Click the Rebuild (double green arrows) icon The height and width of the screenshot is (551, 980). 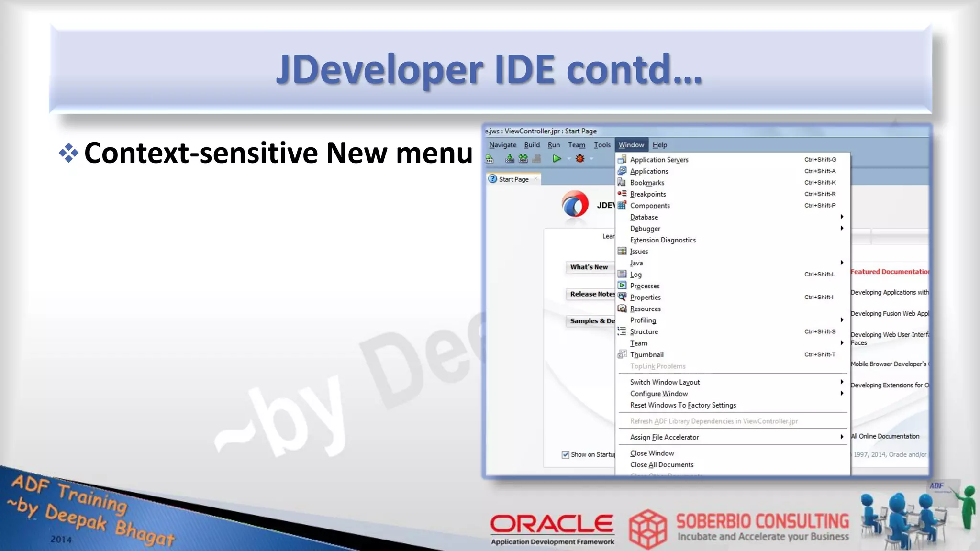click(x=523, y=158)
